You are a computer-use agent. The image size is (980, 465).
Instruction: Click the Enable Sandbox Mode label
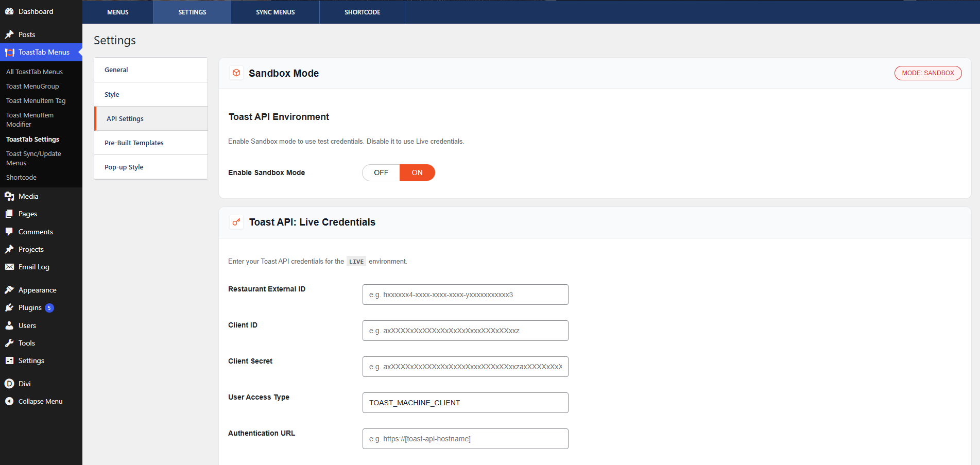click(266, 173)
